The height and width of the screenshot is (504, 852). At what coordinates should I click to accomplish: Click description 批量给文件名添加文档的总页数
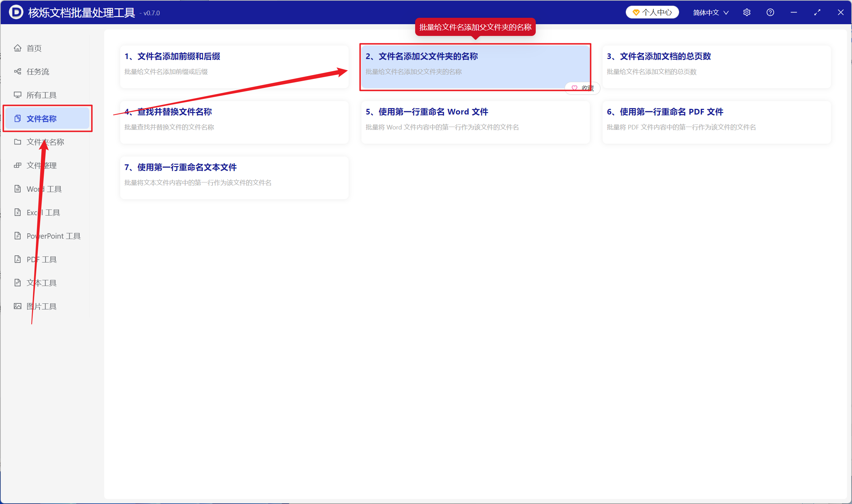[652, 71]
